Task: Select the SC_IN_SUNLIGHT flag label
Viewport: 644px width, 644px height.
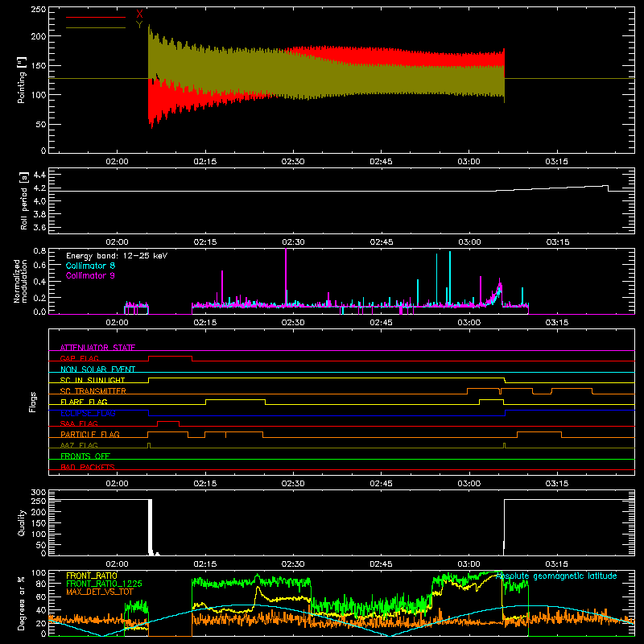Action: (93, 380)
